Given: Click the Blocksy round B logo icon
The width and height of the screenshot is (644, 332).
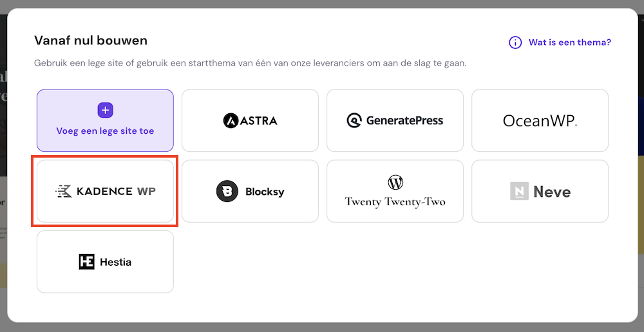Looking at the screenshot, I should (x=227, y=192).
